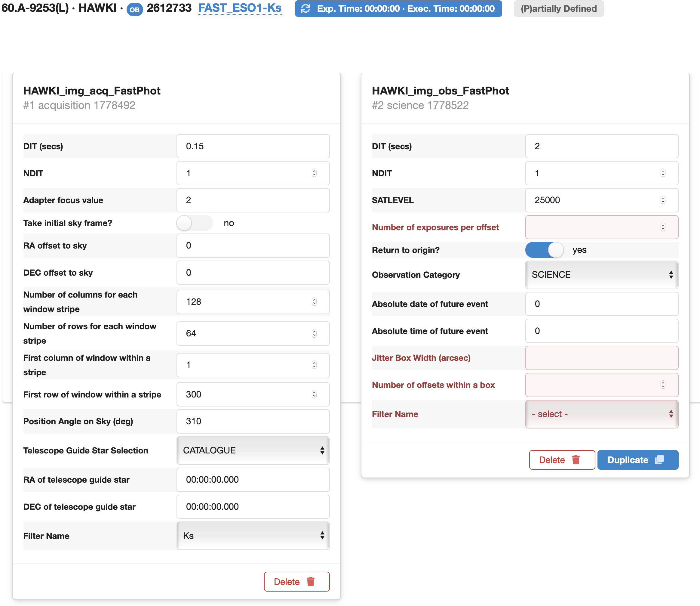The width and height of the screenshot is (700, 606).
Task: Open science template Filter Name select dropdown
Action: pyautogui.click(x=602, y=414)
